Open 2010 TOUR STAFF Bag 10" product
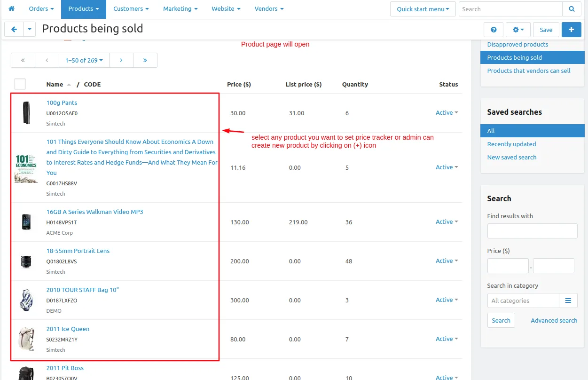 [x=83, y=290]
